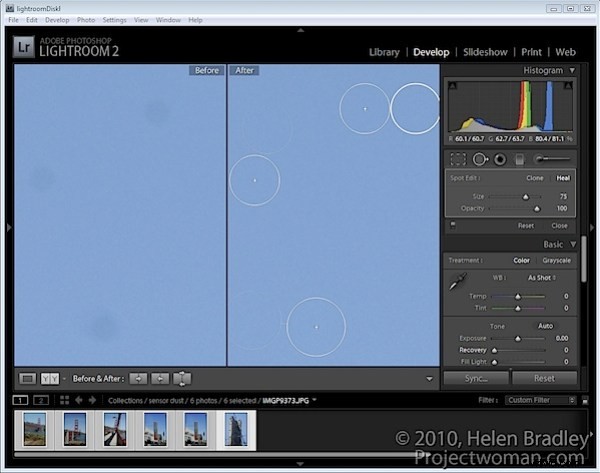Screen dimensions: 600x473
Task: Swap Before and After settings
Action: (182, 378)
